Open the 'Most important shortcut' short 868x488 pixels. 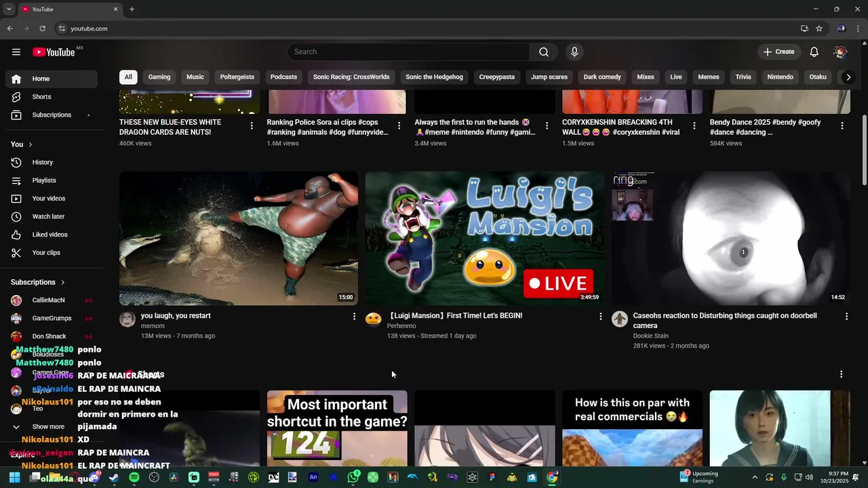(337, 428)
